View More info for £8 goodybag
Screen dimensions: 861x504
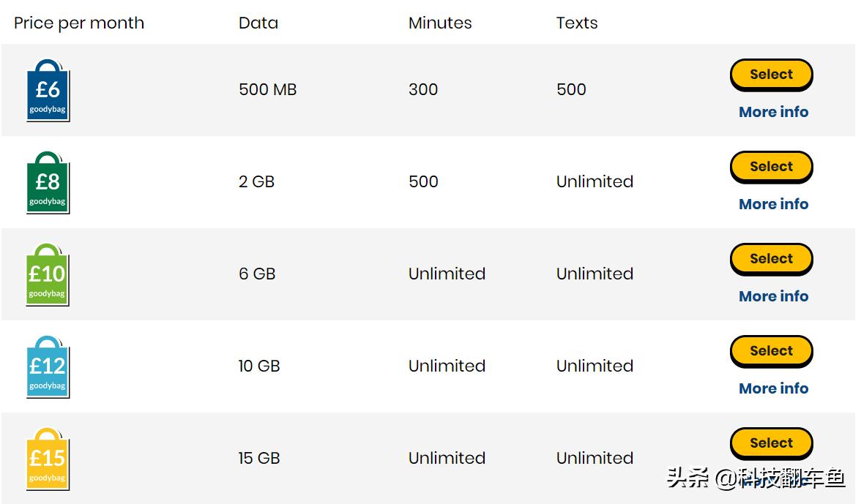(x=773, y=204)
